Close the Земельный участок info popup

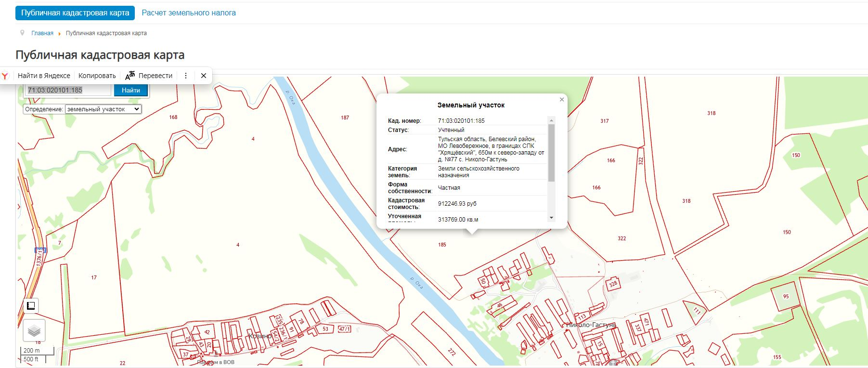(562, 100)
